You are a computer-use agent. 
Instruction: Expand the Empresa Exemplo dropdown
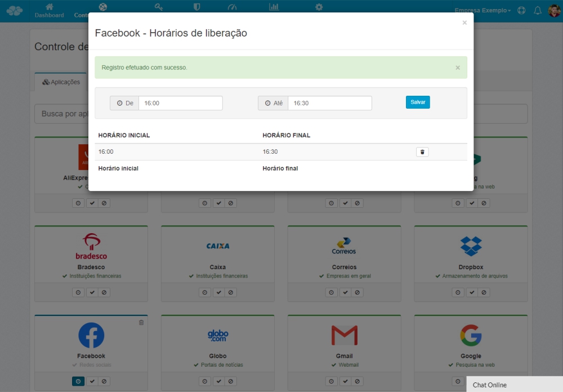pos(482,11)
